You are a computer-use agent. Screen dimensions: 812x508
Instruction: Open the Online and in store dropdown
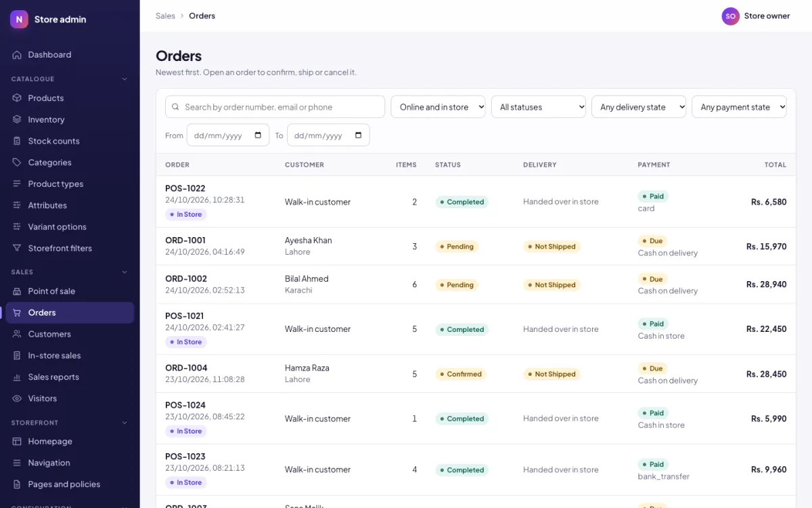tap(438, 107)
